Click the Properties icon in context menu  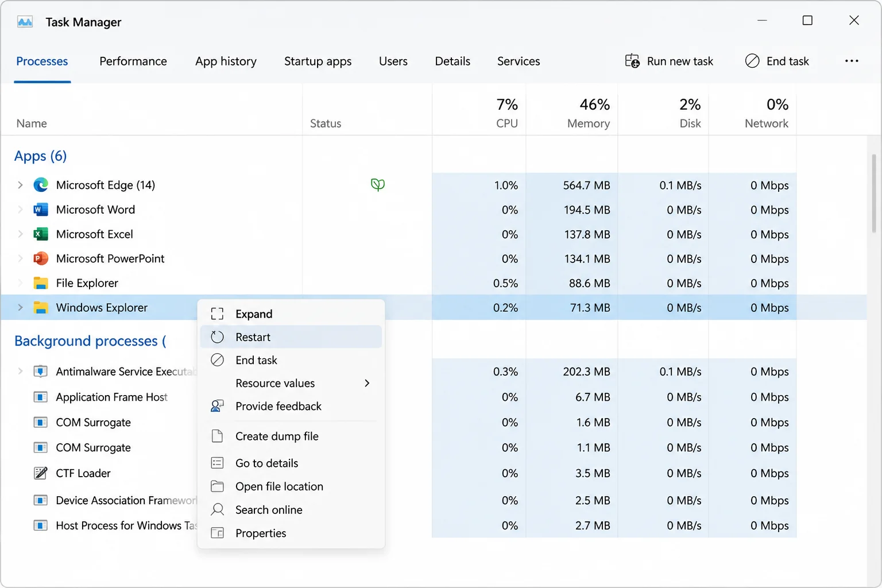pos(217,533)
